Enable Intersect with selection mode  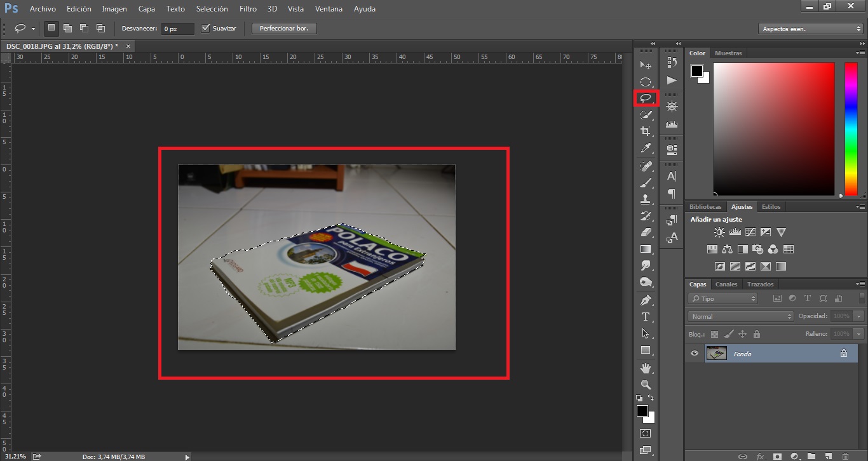(x=100, y=28)
